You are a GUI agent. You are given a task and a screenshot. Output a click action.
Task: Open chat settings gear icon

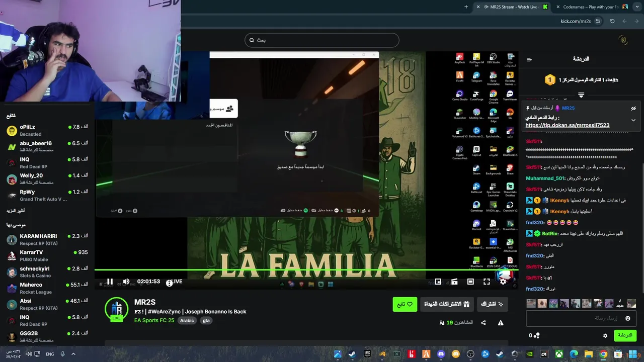[x=605, y=335]
